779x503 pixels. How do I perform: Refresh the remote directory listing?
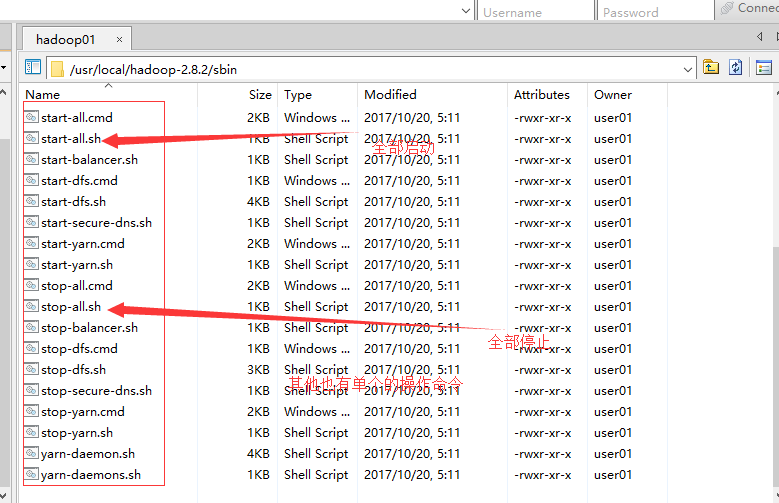[736, 67]
